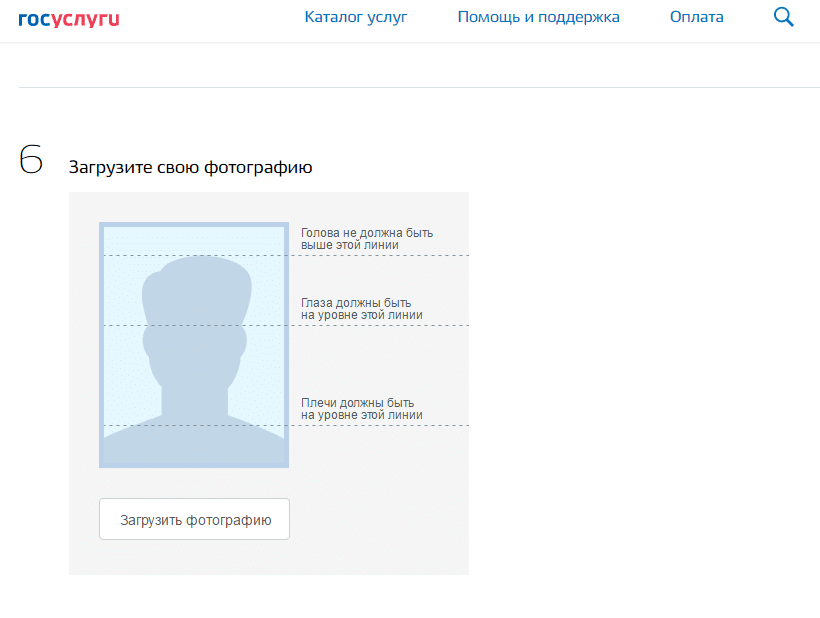
Task: Click the large step number 6
Action: coord(31,160)
